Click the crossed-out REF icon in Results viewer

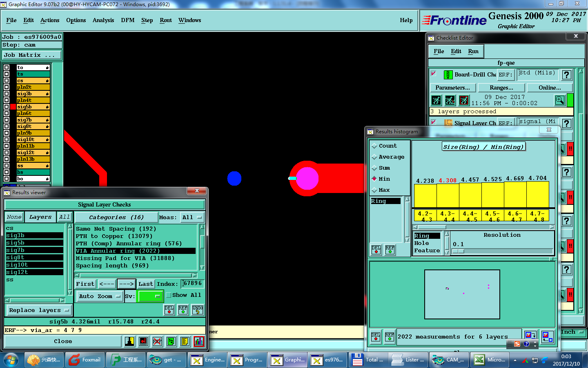pyautogui.click(x=157, y=341)
